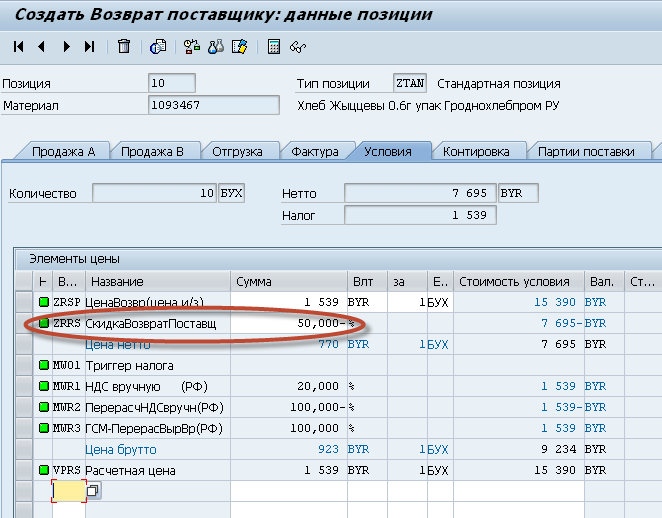Viewport: 662px width, 518px height.
Task: Select the Условия tab
Action: (x=388, y=152)
